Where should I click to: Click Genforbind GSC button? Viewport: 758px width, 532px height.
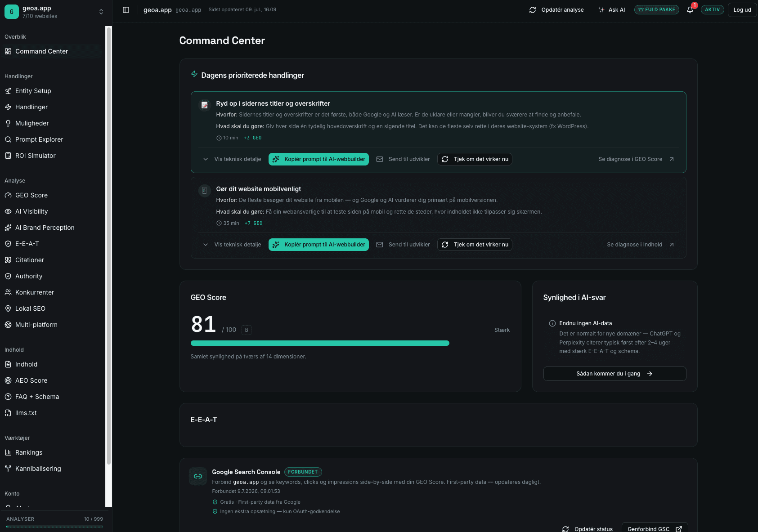(655, 528)
